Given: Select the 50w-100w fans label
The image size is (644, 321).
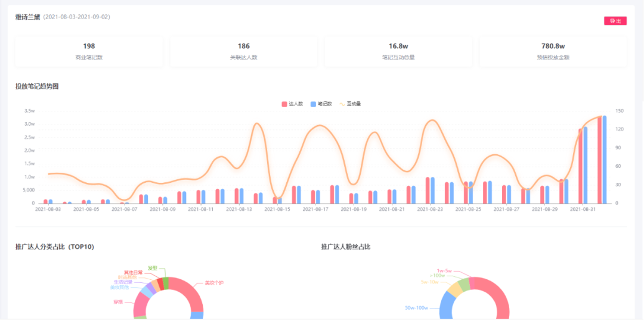Looking at the screenshot, I should pos(416,308).
